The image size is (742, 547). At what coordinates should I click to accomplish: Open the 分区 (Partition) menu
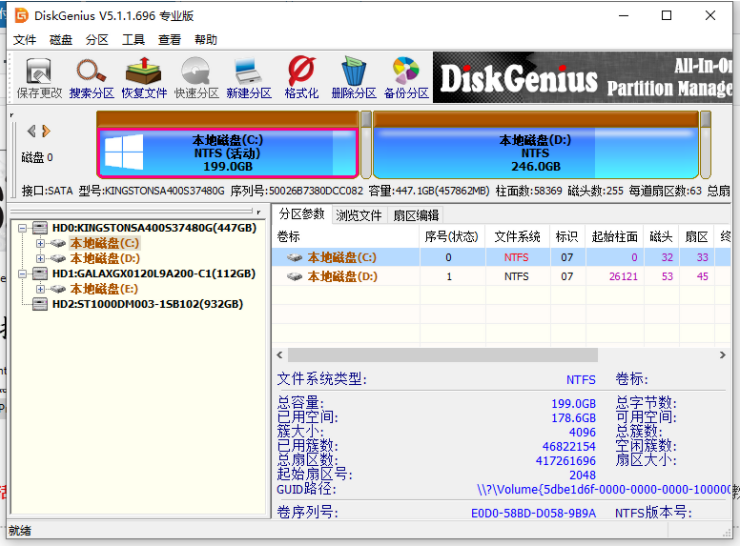97,40
